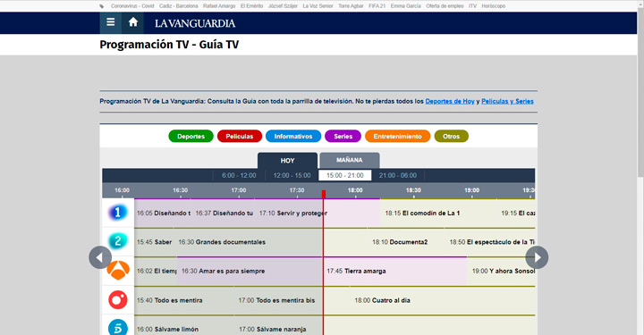Open 16:02 El tiempo program on Antena 3

pyautogui.click(x=156, y=271)
